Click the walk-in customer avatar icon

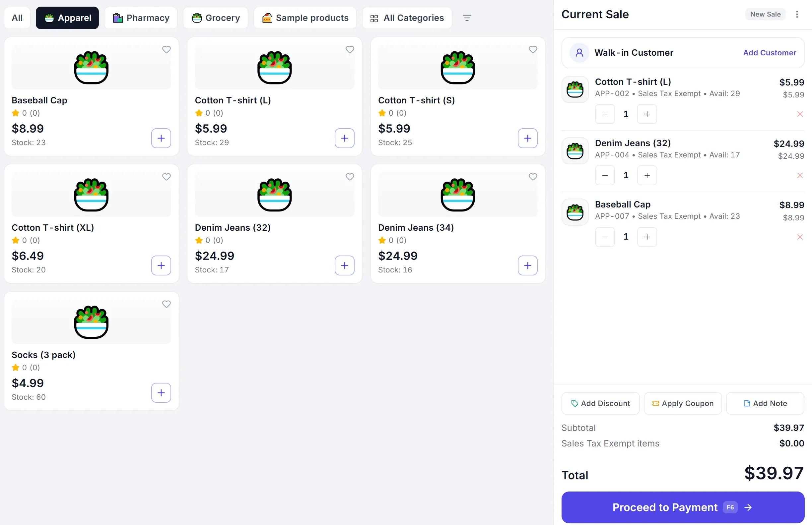pos(579,52)
